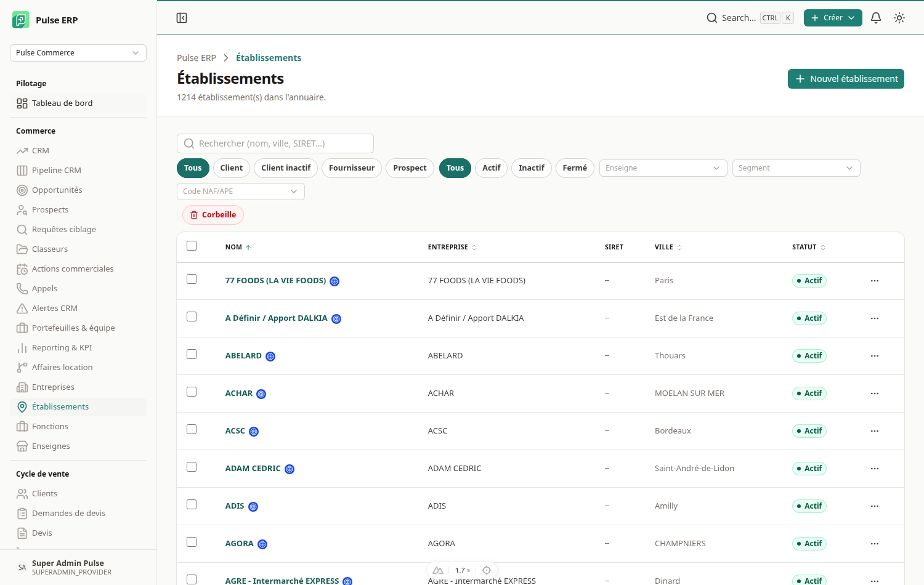Sort table by ENTREPRISE column
Image resolution: width=924 pixels, height=585 pixels.
tap(452, 247)
